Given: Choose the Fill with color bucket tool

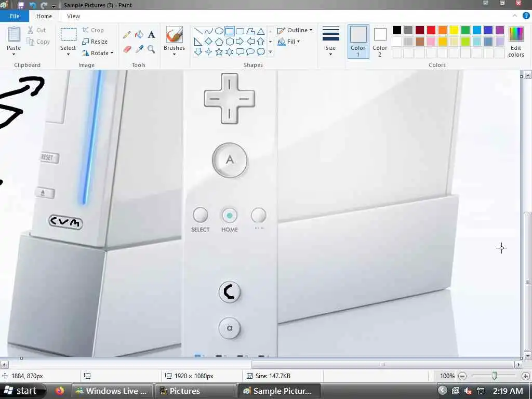Looking at the screenshot, I should [139, 35].
